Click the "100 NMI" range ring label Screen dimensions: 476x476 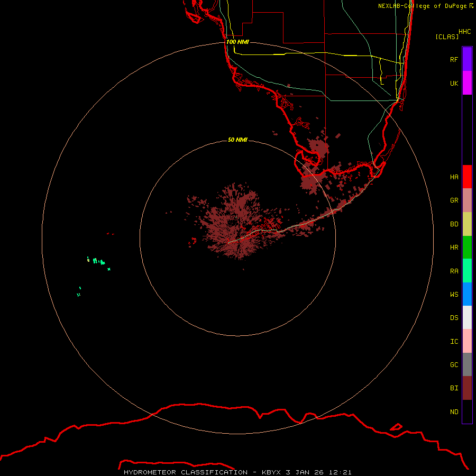[x=237, y=42]
